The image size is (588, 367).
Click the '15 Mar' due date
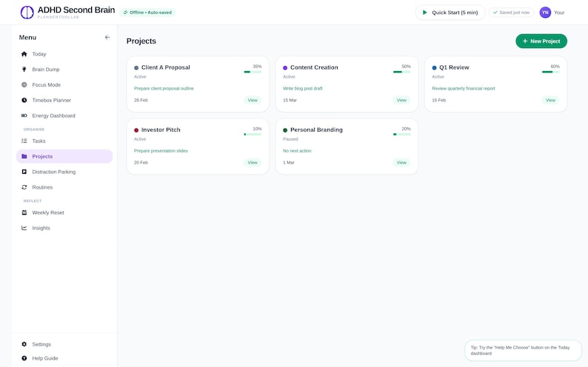(290, 100)
